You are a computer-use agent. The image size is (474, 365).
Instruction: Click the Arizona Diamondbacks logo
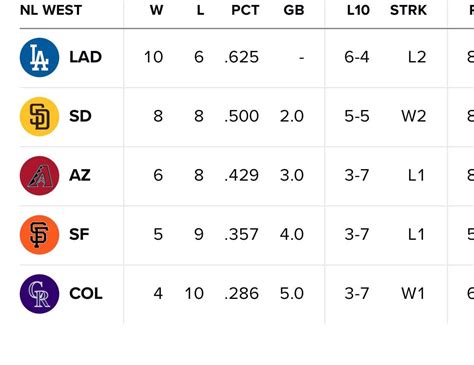coord(39,176)
